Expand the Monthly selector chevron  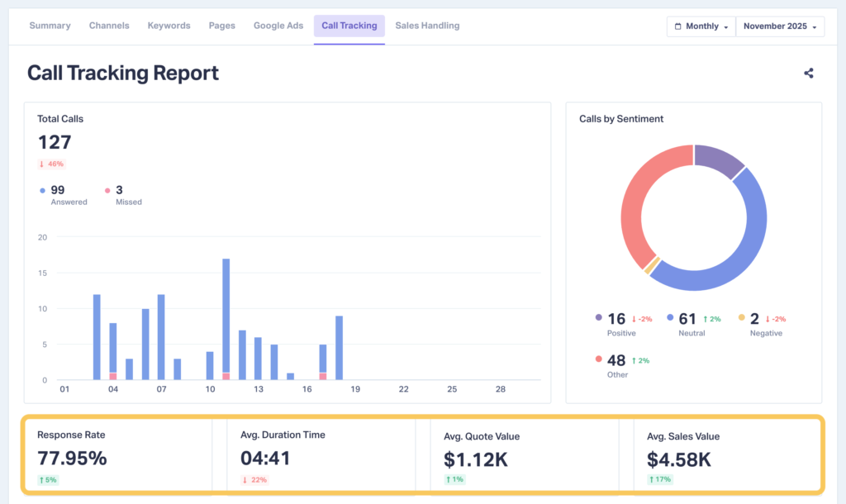click(725, 26)
